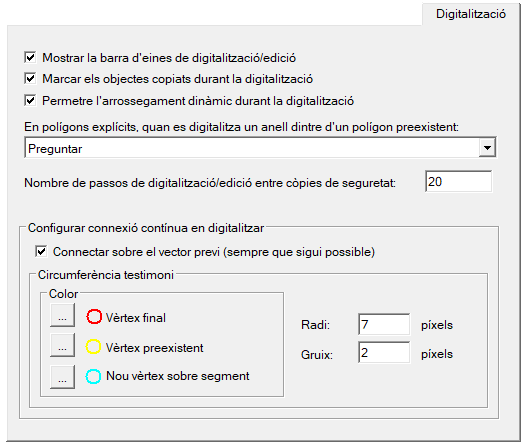Open the Preguntar combo box
Viewport: 525px width, 445px height.
pyautogui.click(x=260, y=148)
